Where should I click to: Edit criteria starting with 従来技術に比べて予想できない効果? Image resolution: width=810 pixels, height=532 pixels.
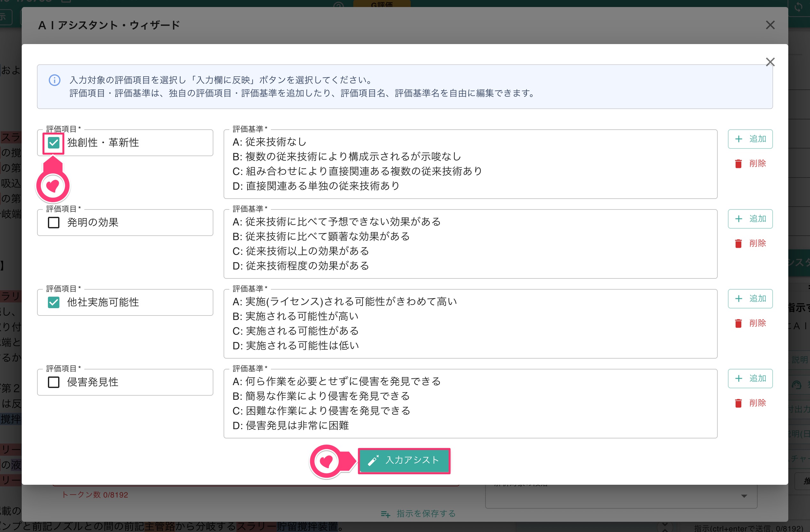(x=470, y=244)
